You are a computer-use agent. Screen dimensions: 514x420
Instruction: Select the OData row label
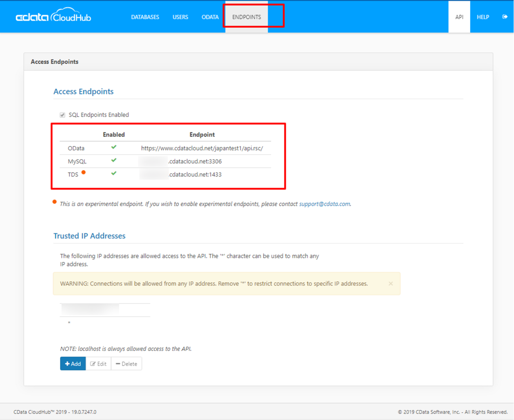coord(76,148)
